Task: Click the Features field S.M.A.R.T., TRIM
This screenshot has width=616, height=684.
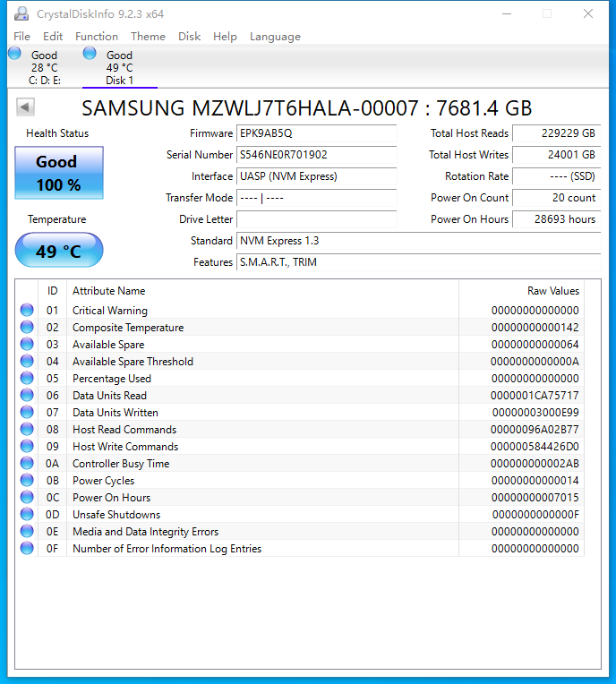Action: tap(419, 261)
